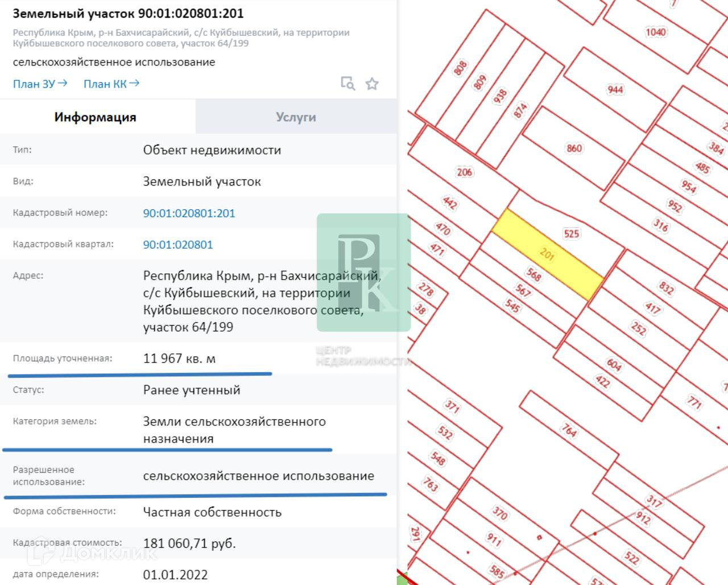Click the РК center logo watermark
This screenshot has height=585, width=728.
364,272
